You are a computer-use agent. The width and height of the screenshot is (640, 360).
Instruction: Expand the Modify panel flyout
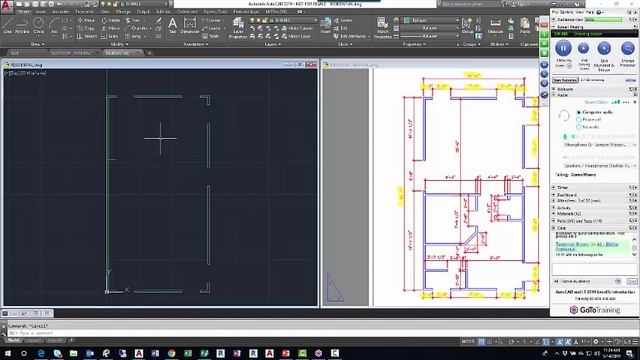point(119,44)
